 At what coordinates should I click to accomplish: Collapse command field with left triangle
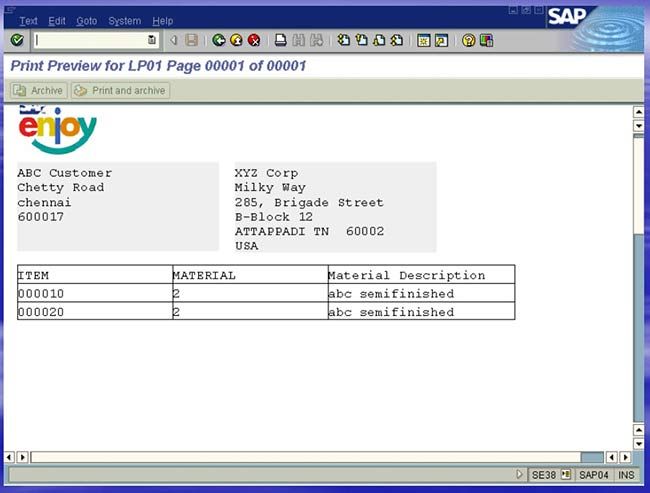(x=174, y=40)
